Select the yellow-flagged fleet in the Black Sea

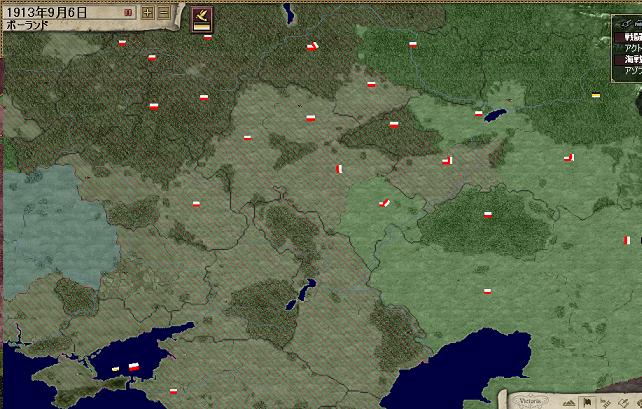(x=115, y=369)
